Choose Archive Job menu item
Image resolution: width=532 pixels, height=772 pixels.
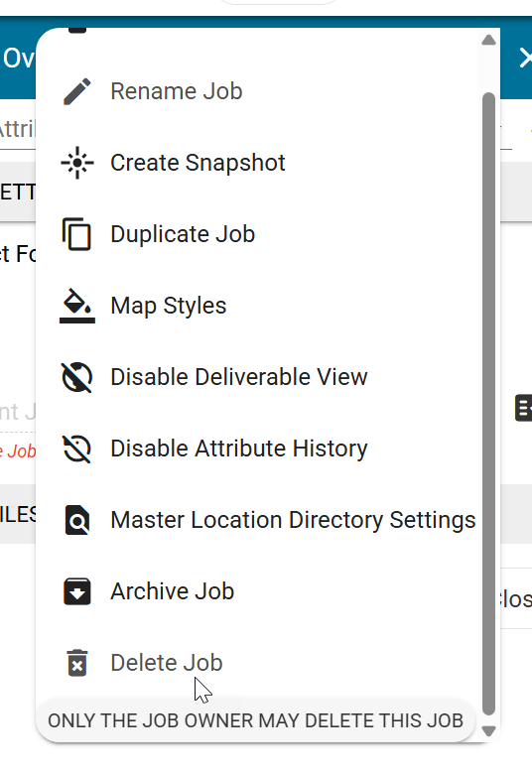coord(173,591)
